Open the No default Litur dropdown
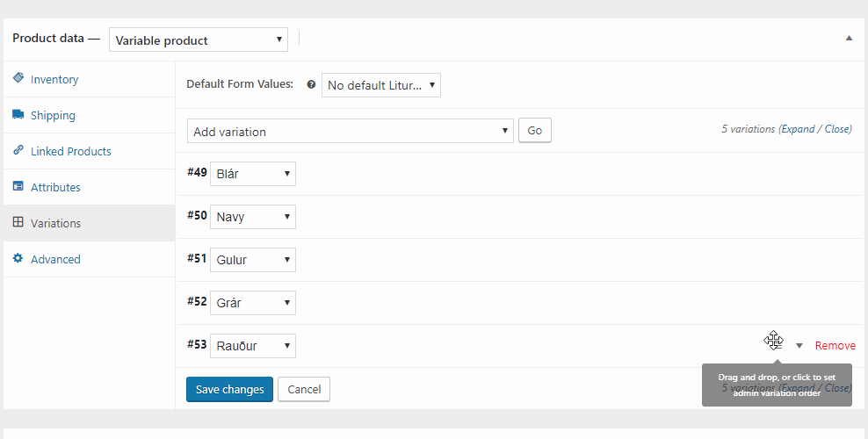 380,85
